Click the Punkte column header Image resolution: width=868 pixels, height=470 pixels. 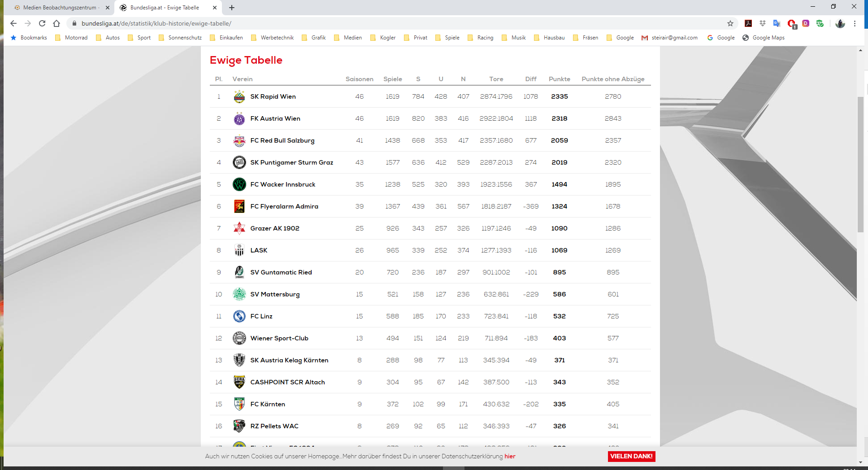(x=559, y=79)
